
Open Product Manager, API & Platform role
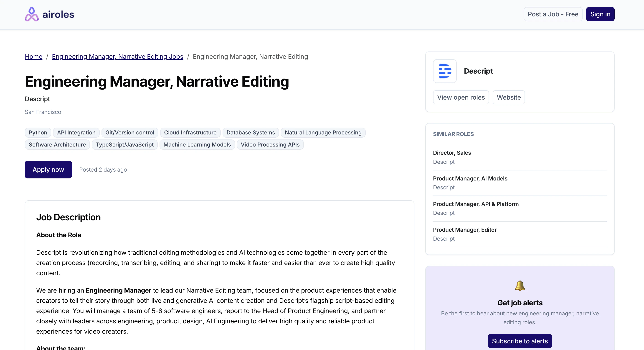click(x=476, y=204)
